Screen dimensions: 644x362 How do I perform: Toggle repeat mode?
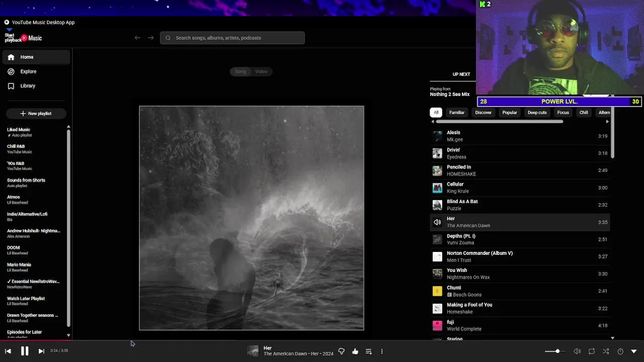(x=592, y=351)
